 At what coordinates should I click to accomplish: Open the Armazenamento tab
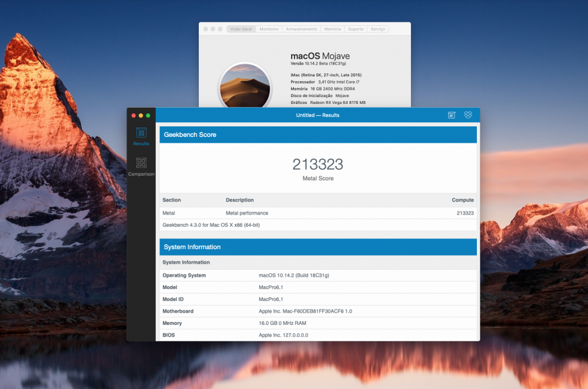[x=301, y=29]
